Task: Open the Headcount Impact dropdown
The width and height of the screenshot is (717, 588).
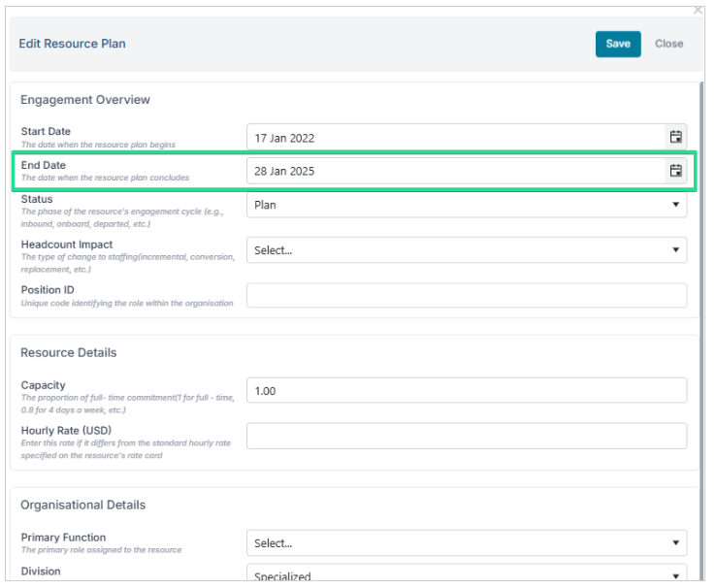Action: click(x=467, y=249)
